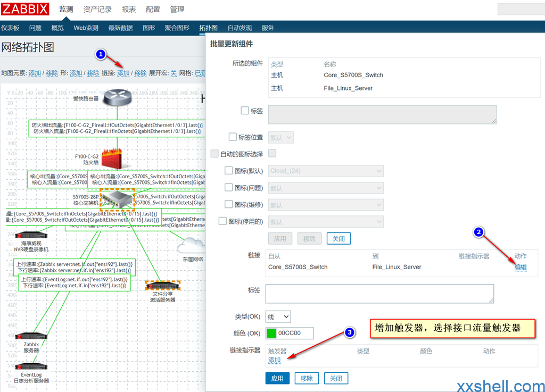Click 添加 next to 链接
Viewport: 545px width, 392px height.
pos(123,73)
